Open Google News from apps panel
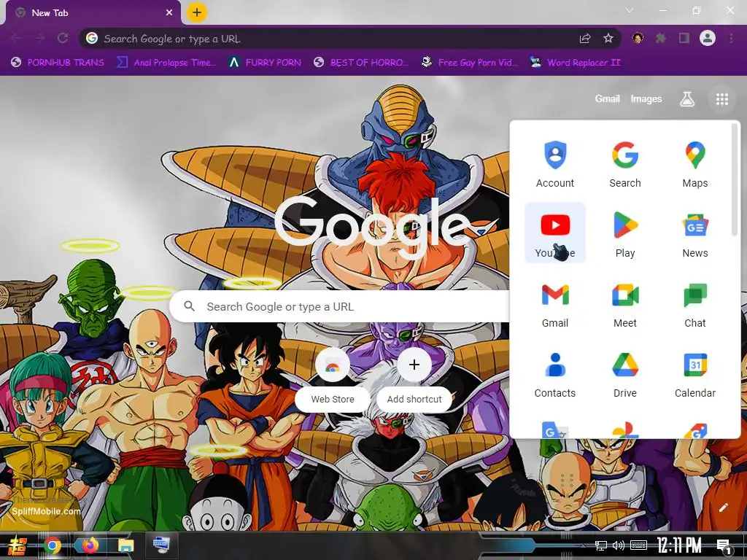The height and width of the screenshot is (560, 747). (x=695, y=233)
